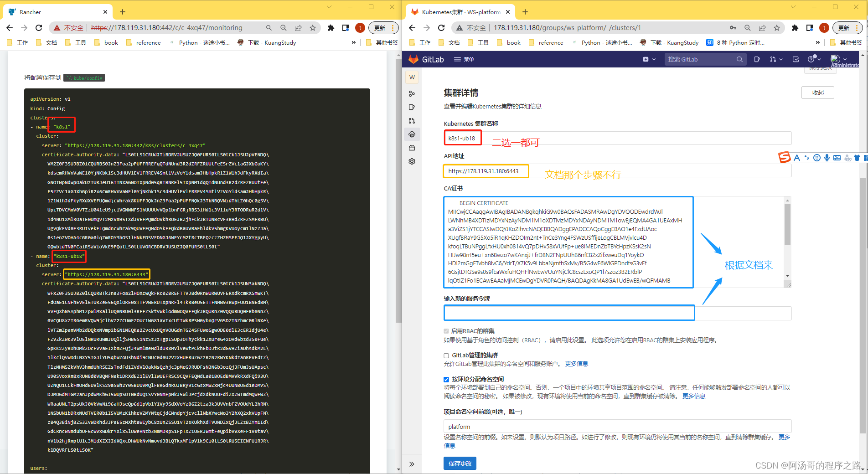Image resolution: width=868 pixels, height=474 pixels.
Task: Open saved password key icon in GitLab address bar
Action: (733, 28)
